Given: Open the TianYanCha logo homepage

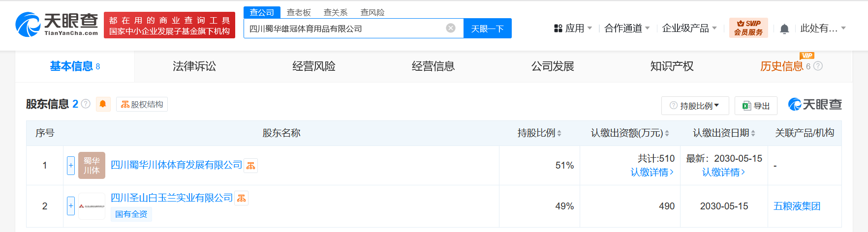Looking at the screenshot, I should point(57,25).
